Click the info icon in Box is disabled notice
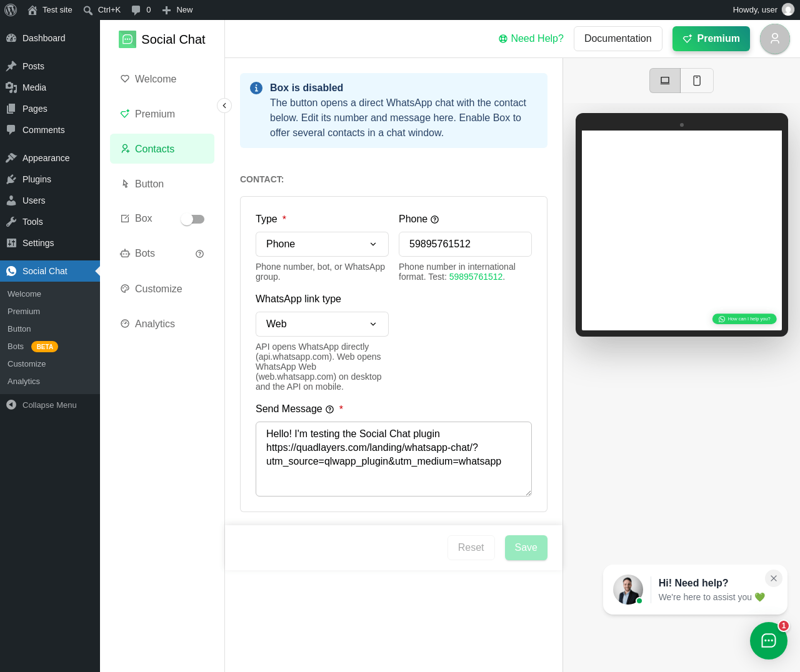 coord(256,88)
